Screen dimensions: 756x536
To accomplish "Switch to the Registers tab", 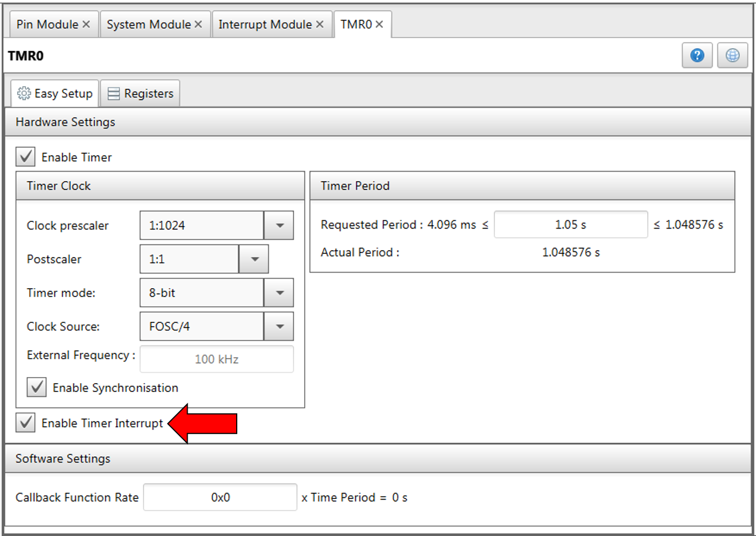I will point(141,93).
